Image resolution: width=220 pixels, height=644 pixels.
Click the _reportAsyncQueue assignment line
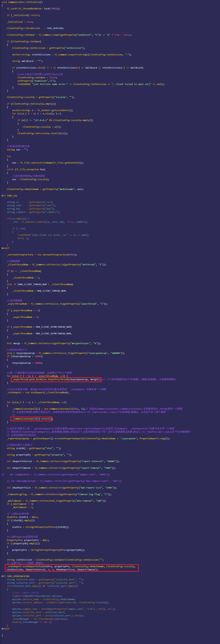coord(88,438)
